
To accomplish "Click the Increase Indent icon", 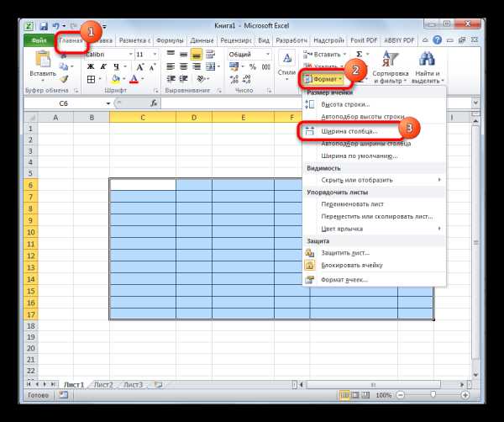I will (x=183, y=79).
